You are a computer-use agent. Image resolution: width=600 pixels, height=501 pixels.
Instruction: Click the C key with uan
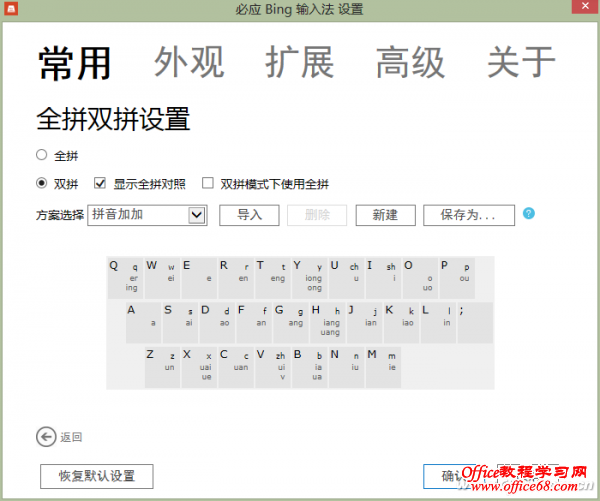point(236,367)
